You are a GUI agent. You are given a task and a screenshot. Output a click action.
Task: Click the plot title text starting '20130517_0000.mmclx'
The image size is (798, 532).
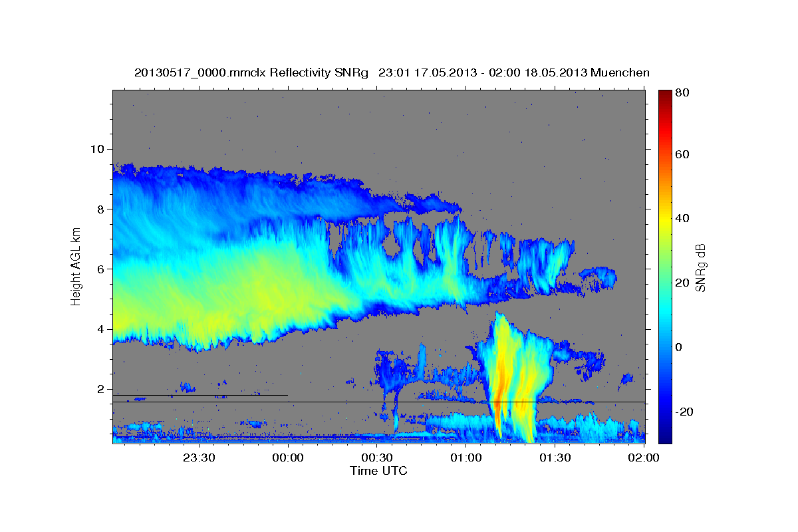(x=392, y=72)
